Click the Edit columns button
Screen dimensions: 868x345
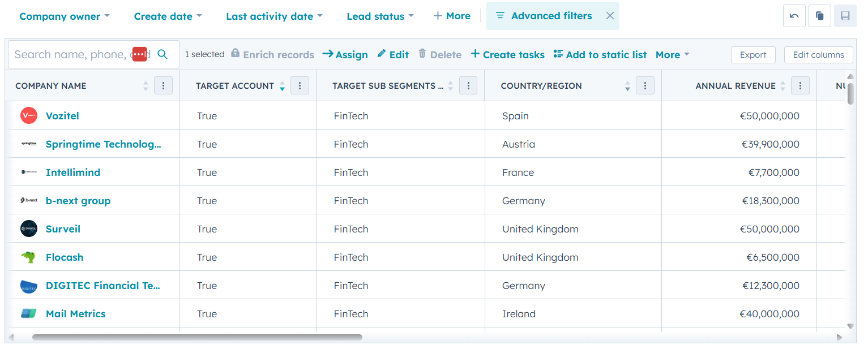819,55
